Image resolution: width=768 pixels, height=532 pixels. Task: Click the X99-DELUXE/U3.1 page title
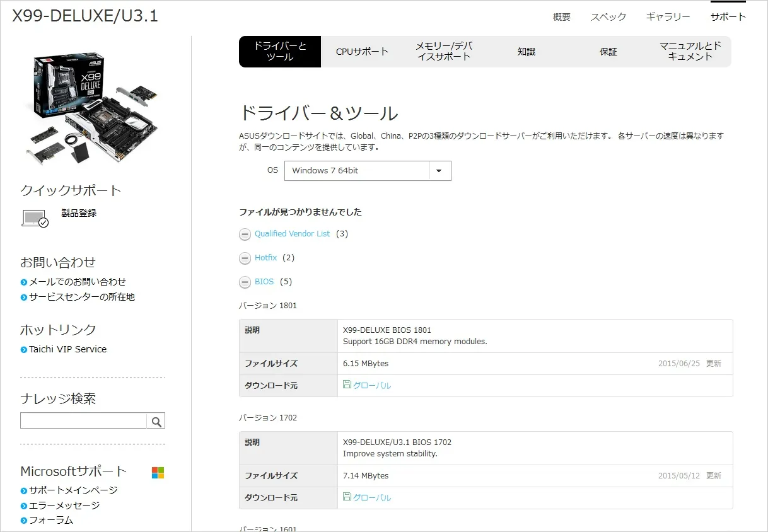85,16
